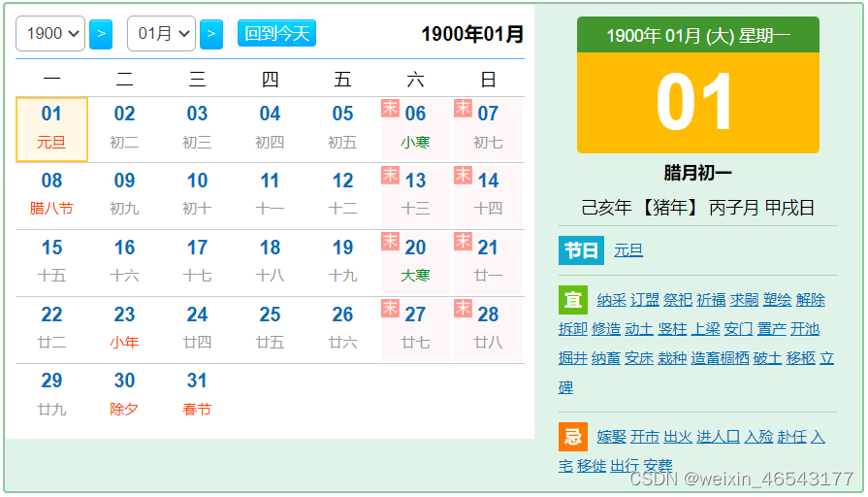Select date 23 小年

(x=124, y=330)
